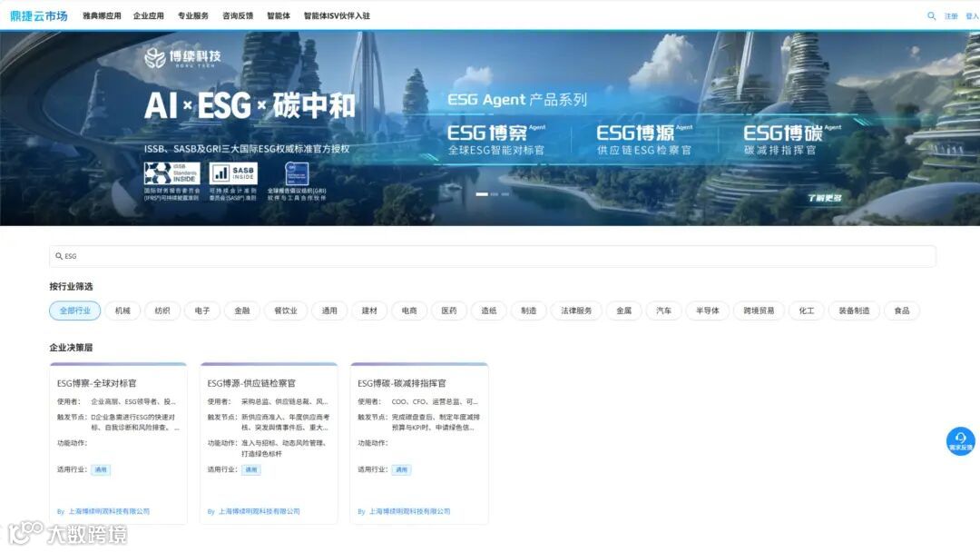This screenshot has width=980, height=552.
Task: Click the 企业决策层 section heading
Action: (71, 348)
